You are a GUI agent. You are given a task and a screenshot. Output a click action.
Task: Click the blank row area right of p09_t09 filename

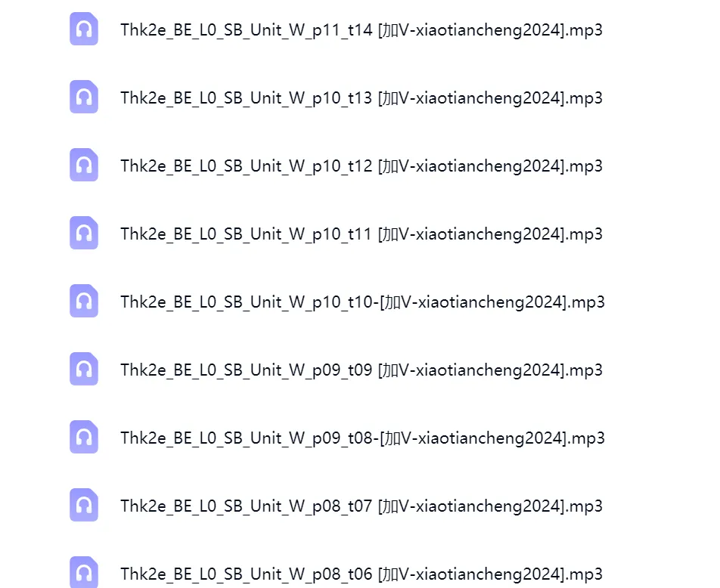661,369
